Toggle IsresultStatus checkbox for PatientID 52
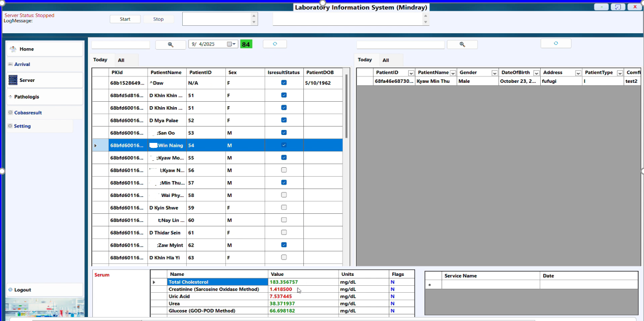 pos(284,120)
